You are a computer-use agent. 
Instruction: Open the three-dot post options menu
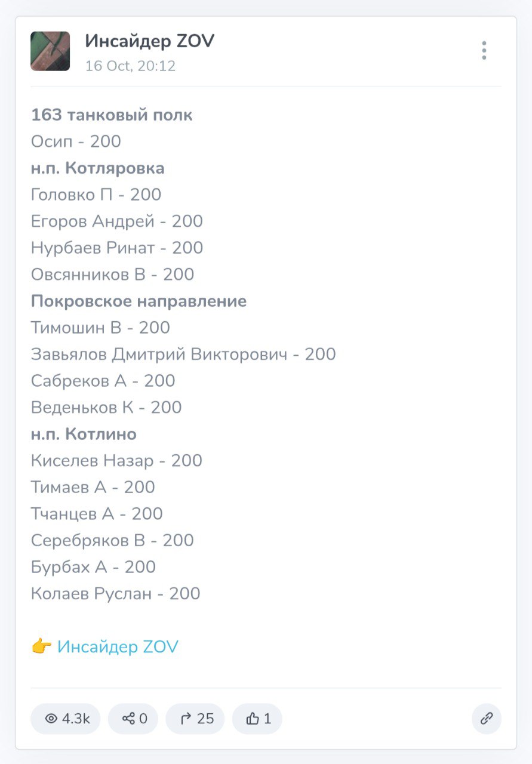tap(484, 51)
